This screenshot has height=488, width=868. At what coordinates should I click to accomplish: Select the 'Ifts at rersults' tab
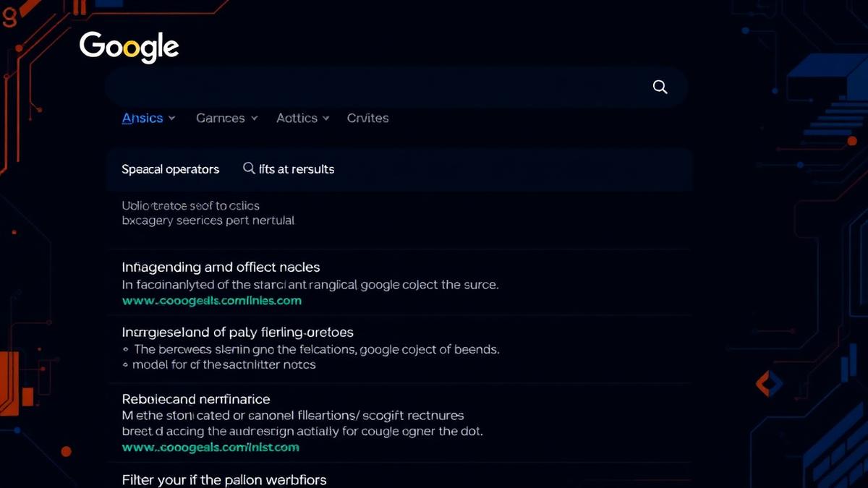point(297,168)
